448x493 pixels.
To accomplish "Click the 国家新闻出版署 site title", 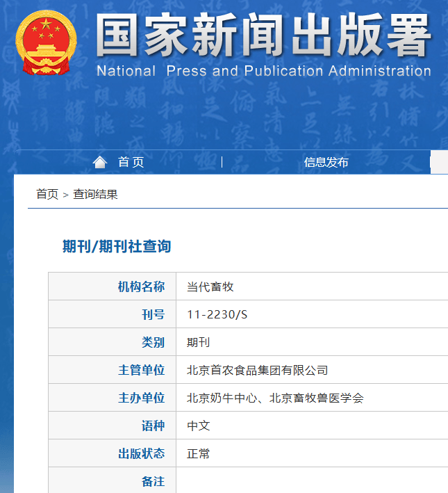I will 263,35.
